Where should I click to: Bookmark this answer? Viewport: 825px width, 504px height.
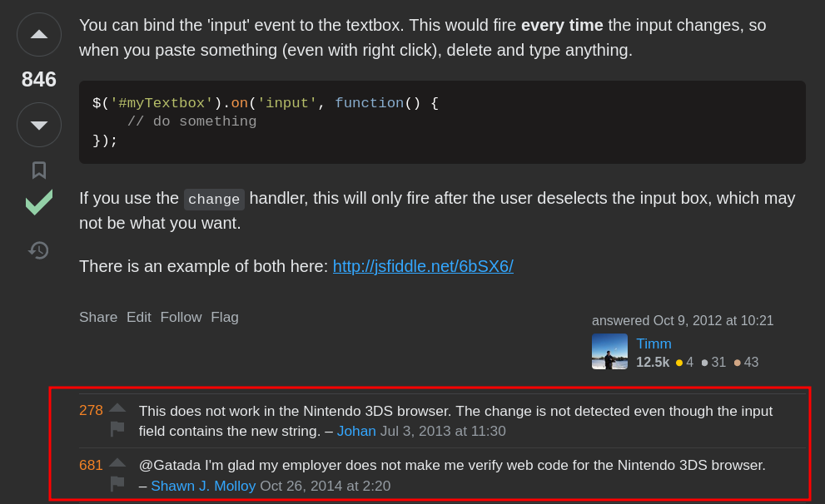click(39, 170)
